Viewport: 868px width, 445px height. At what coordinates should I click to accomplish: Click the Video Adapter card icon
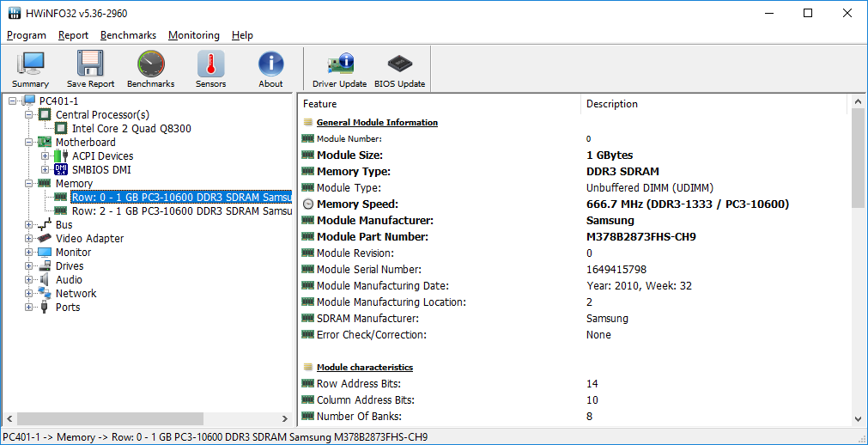point(45,238)
